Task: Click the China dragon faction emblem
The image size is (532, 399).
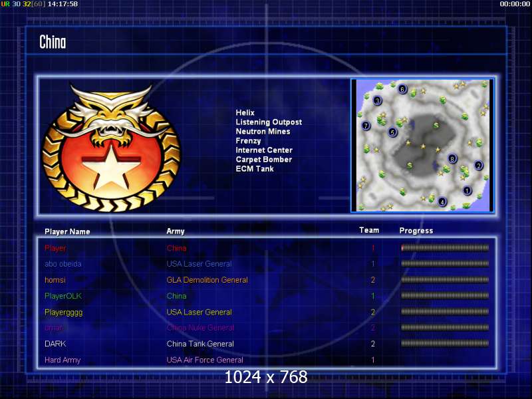Action: 111,148
